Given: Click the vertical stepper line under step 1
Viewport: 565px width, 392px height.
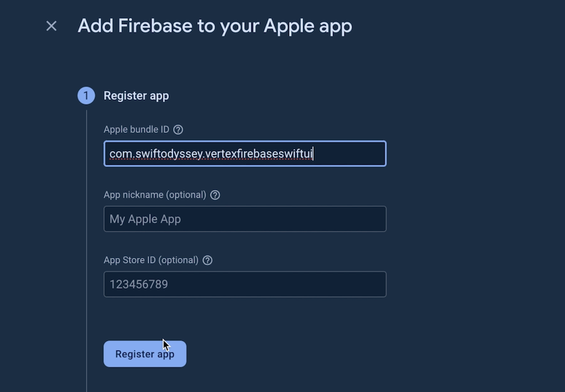Looking at the screenshot, I should 87,240.
